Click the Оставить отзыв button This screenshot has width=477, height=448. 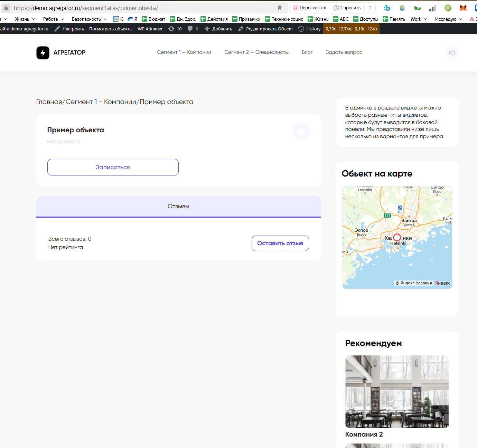pos(280,243)
